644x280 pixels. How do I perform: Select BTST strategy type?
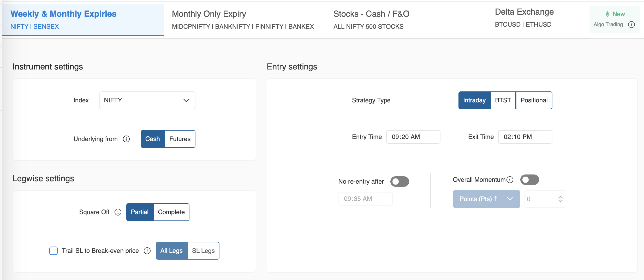click(503, 100)
